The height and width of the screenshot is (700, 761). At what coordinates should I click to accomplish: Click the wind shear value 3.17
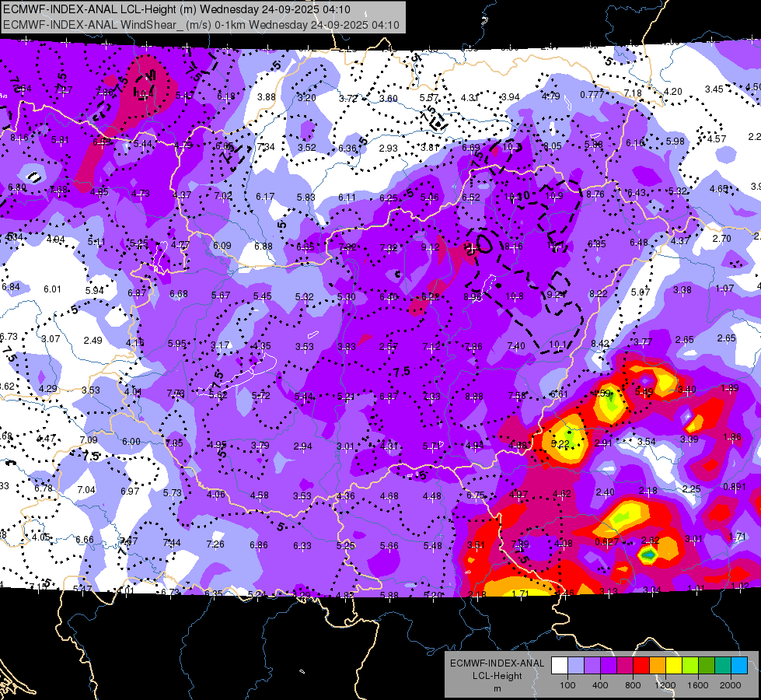click(220, 345)
